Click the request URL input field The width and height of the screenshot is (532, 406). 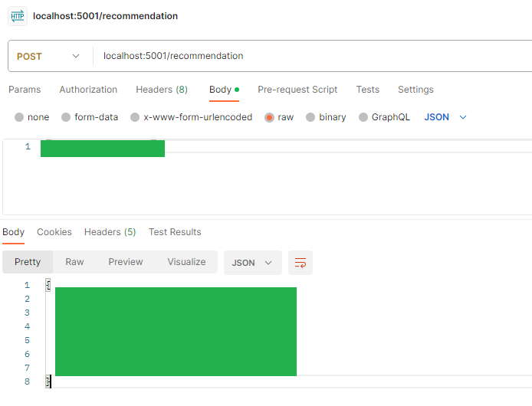tap(312, 56)
